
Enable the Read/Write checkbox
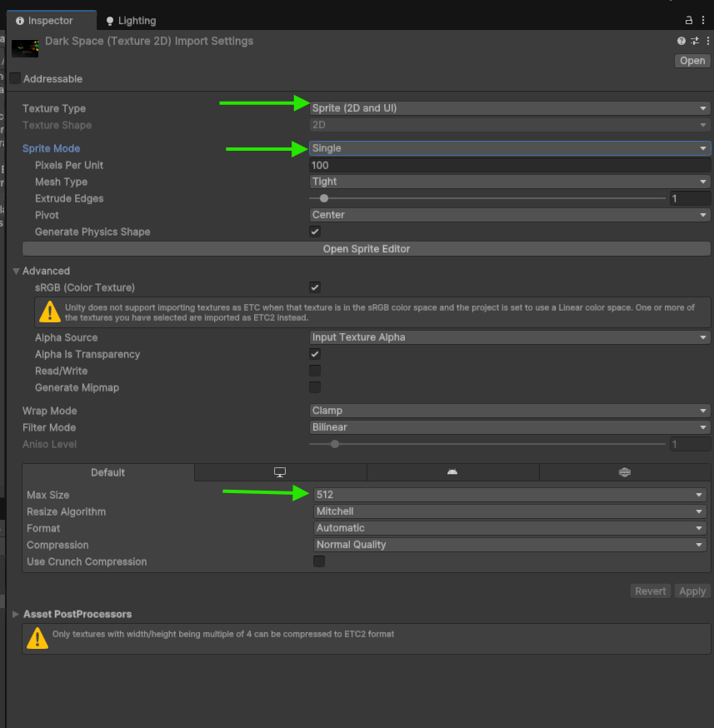(315, 371)
